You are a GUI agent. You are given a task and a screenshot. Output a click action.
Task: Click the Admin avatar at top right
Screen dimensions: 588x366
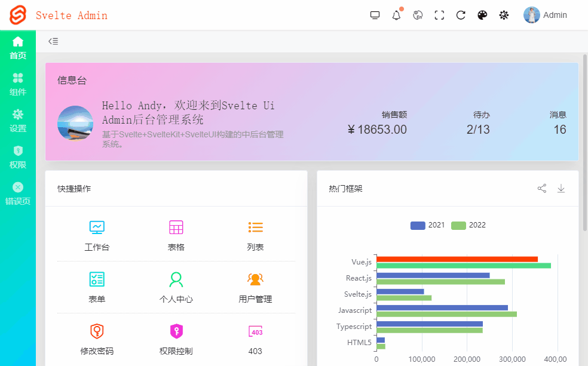click(531, 15)
